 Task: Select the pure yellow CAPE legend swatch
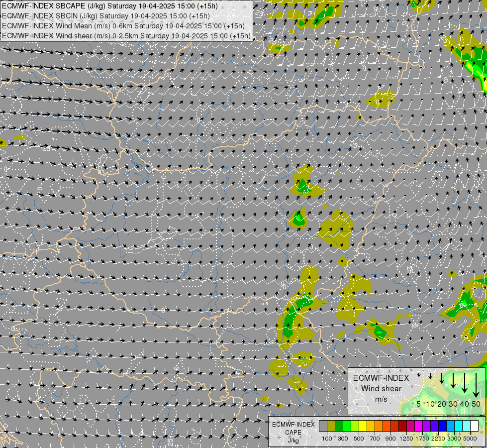click(x=363, y=426)
